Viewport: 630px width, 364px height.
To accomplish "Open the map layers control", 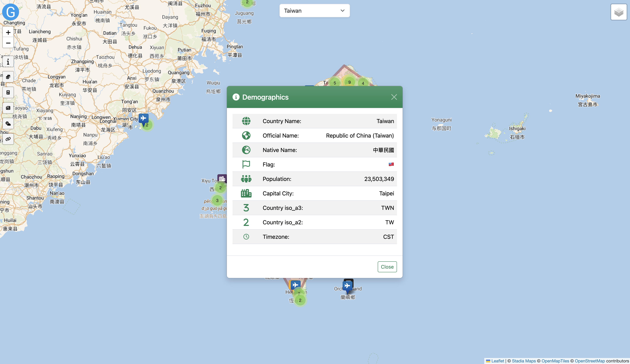I will click(619, 12).
